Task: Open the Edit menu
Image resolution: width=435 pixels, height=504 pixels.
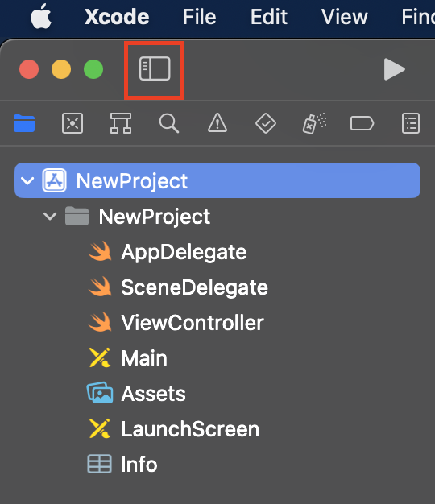Action: point(269,17)
